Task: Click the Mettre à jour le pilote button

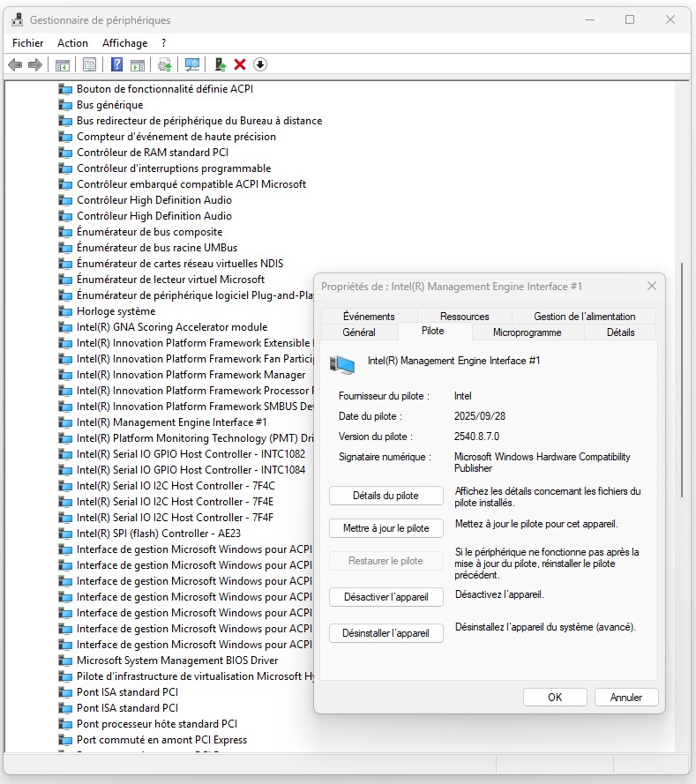Action: [x=385, y=528]
